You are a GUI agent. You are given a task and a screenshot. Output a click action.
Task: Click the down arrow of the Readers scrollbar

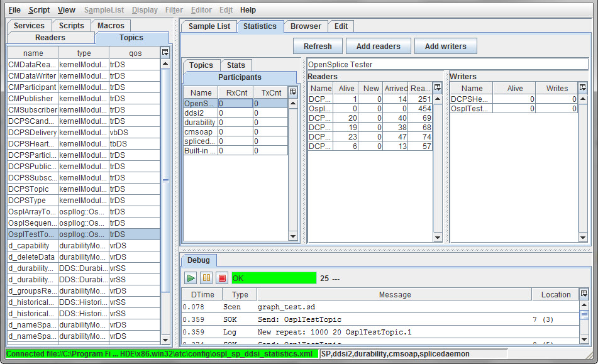pyautogui.click(x=438, y=237)
